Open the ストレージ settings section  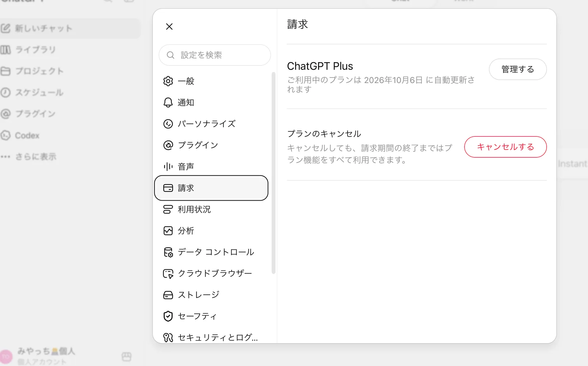(211, 295)
